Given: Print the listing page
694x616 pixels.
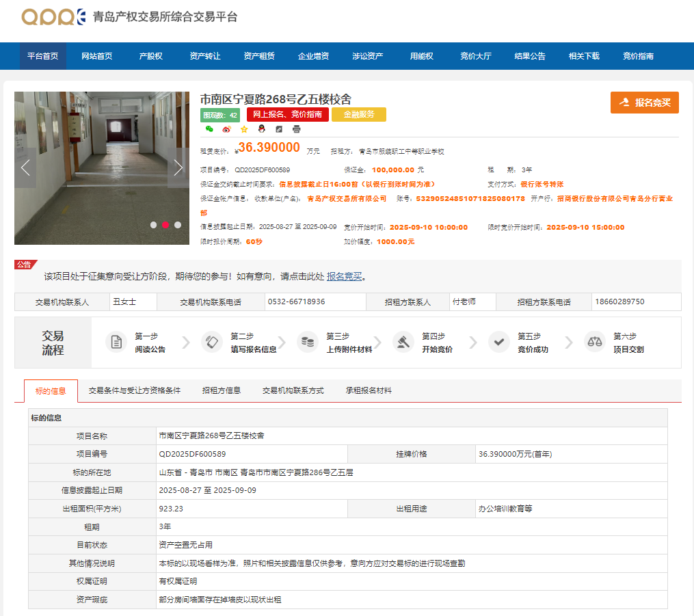Looking at the screenshot, I should tap(297, 129).
